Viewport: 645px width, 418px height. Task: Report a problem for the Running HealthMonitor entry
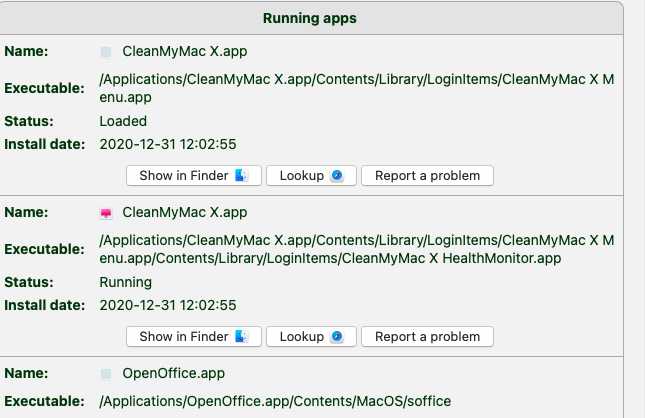coord(427,336)
